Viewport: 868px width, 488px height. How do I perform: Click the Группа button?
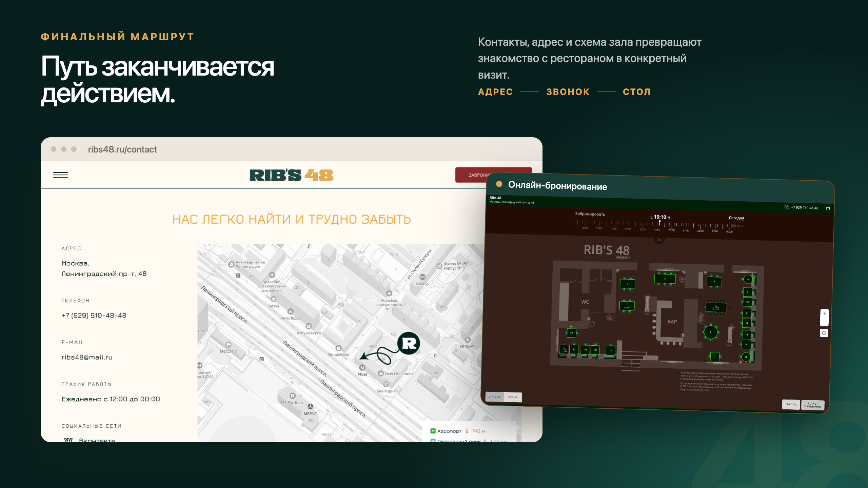[x=791, y=405]
